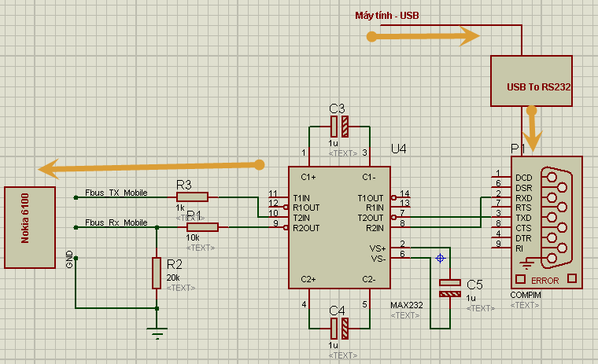The image size is (598, 364).
Task: Click the C5 reference label
Action: (x=474, y=285)
